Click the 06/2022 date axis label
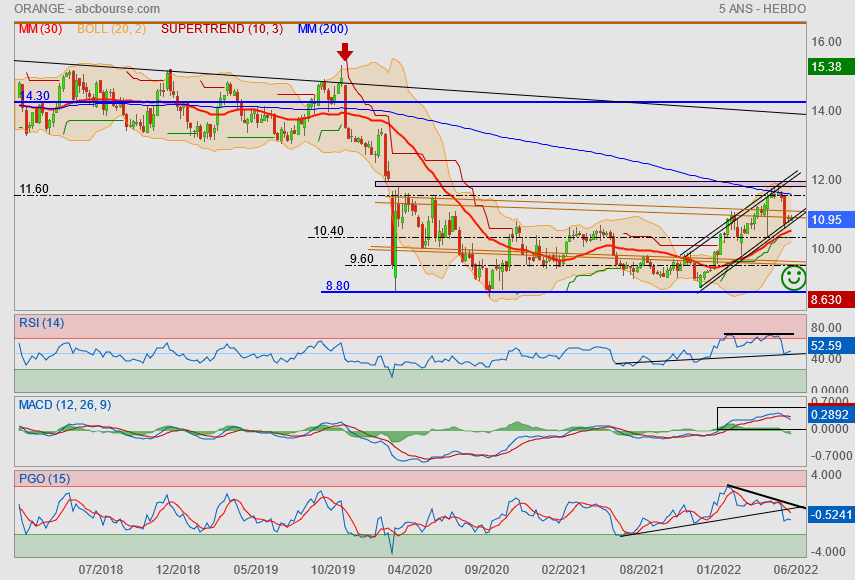 (796, 570)
